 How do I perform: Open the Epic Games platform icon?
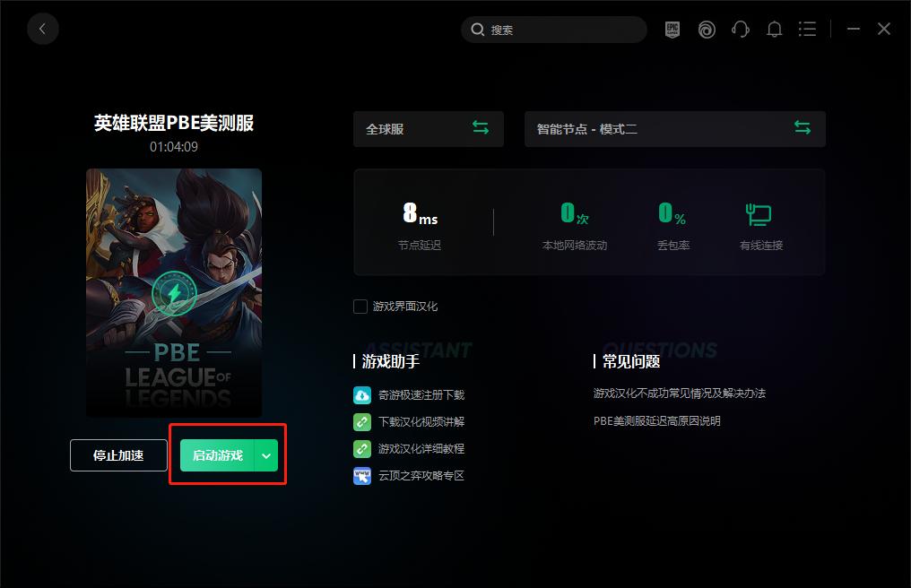(672, 29)
